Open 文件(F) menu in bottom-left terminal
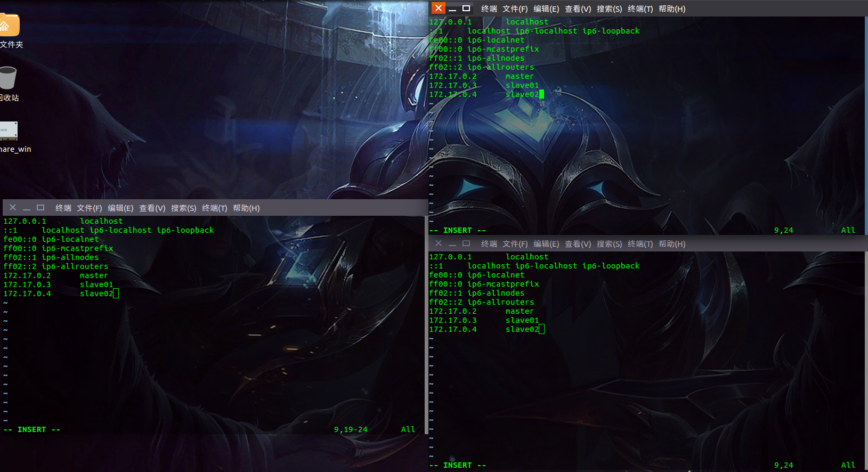868x472 pixels. tap(89, 208)
